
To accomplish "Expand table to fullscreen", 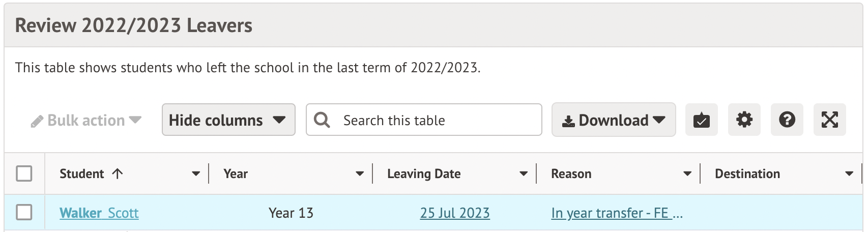I will coord(829,120).
